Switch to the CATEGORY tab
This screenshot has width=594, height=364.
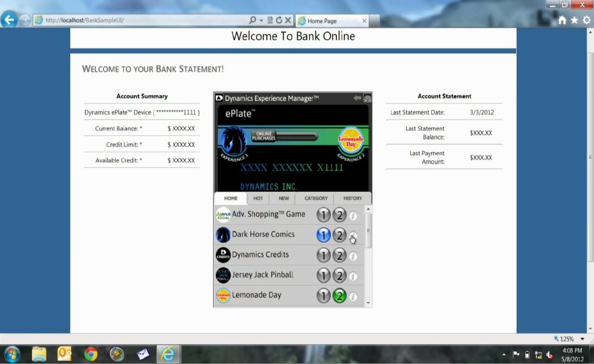click(x=316, y=198)
